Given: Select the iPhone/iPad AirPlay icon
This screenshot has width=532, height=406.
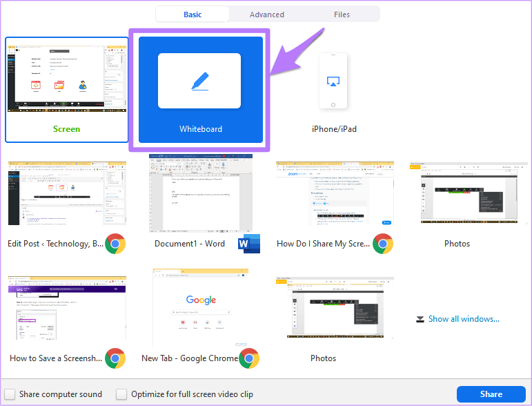Looking at the screenshot, I should click(333, 81).
